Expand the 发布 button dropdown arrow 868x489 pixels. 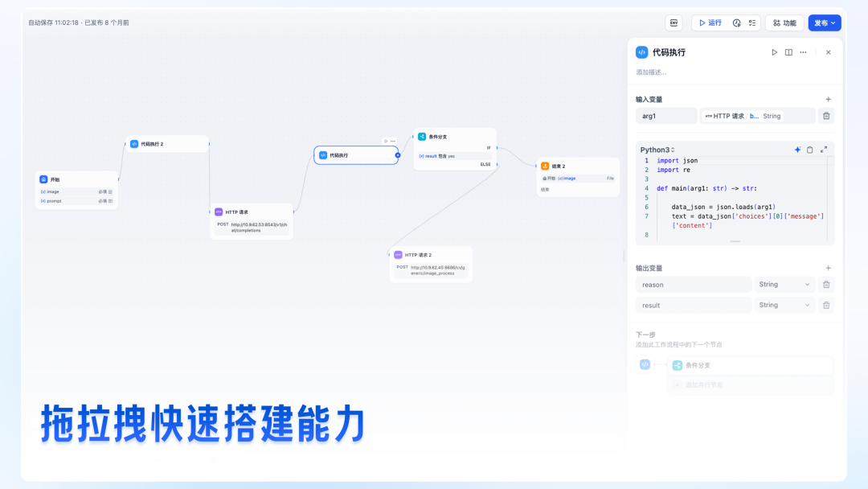pos(833,23)
